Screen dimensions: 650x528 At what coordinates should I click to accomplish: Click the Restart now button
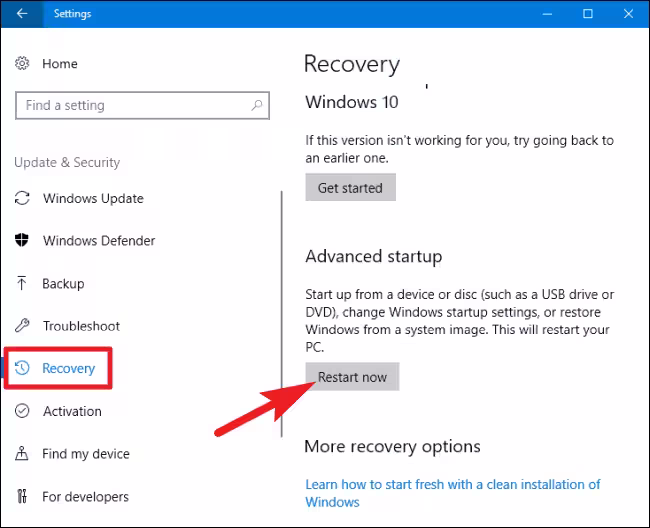[352, 377]
